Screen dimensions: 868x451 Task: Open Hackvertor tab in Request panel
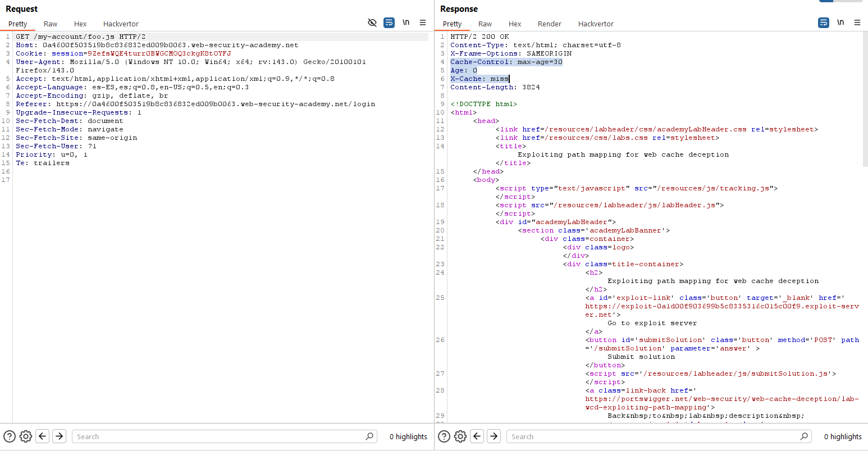click(121, 24)
